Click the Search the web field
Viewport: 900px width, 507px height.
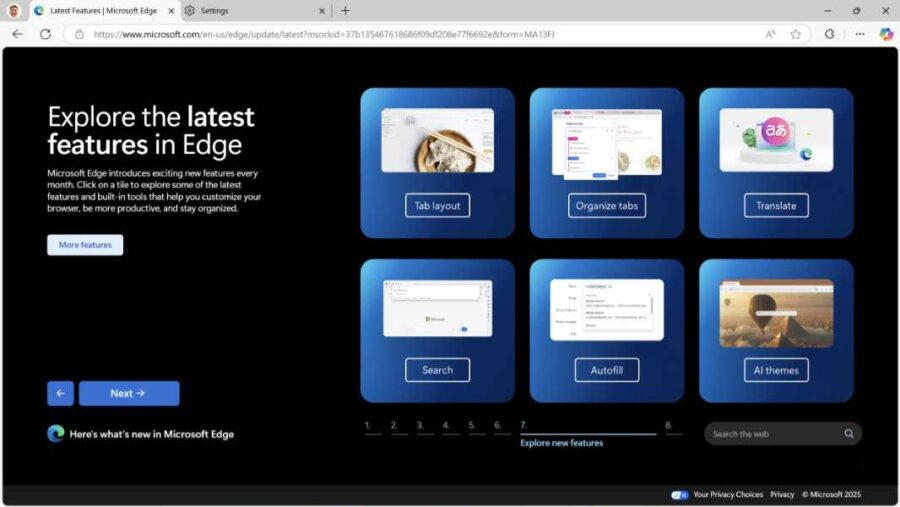[x=783, y=434]
